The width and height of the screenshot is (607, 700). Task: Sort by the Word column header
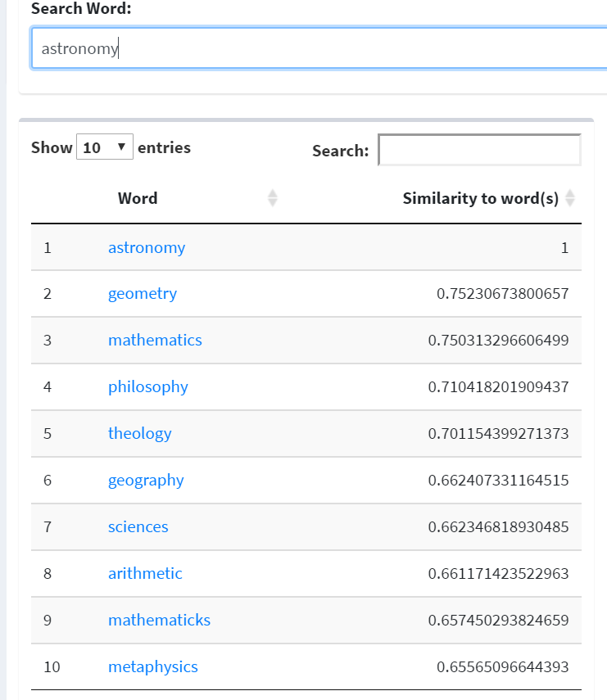[x=138, y=198]
